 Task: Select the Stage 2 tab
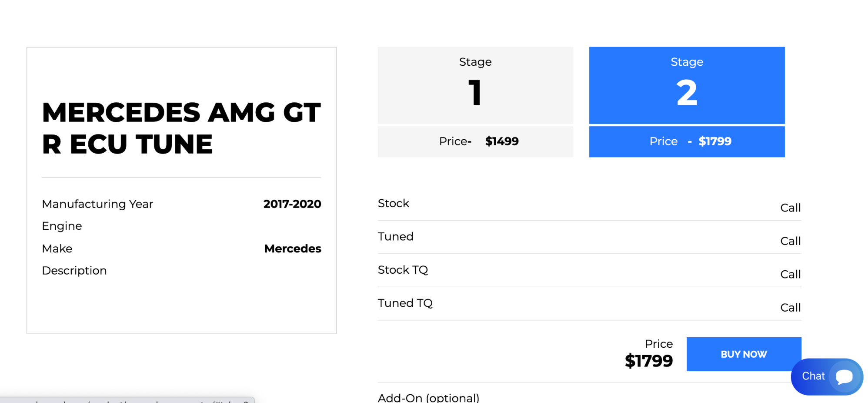tap(687, 85)
